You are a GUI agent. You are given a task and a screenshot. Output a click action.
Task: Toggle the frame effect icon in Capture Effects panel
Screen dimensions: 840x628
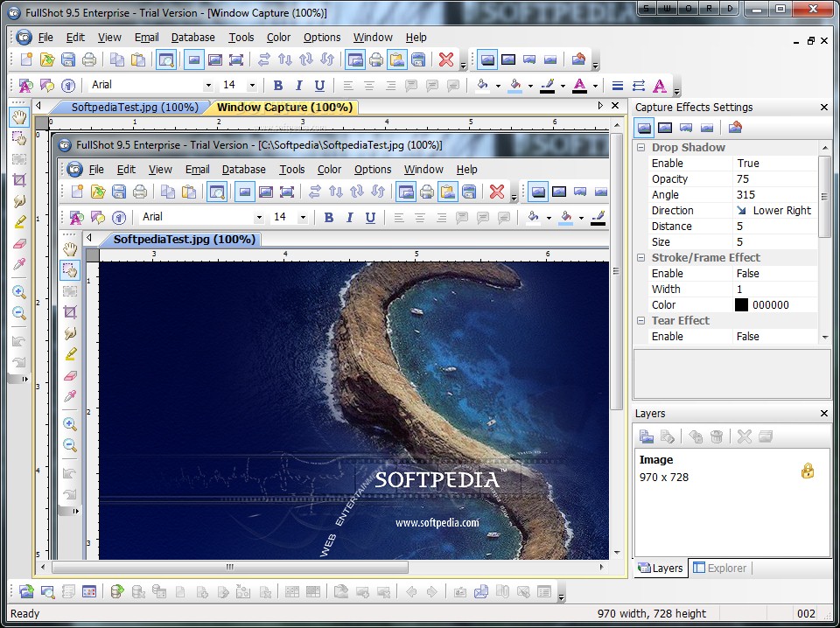click(665, 128)
